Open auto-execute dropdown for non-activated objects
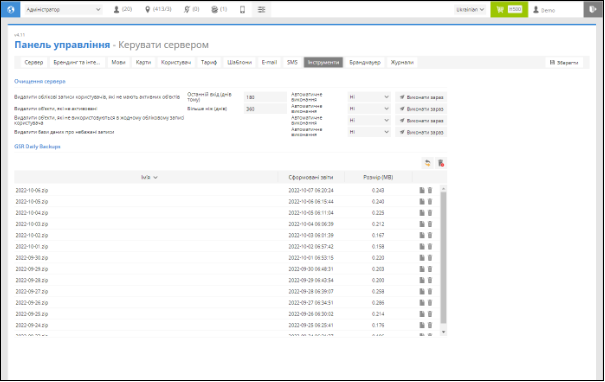The image size is (605, 382). 369,109
